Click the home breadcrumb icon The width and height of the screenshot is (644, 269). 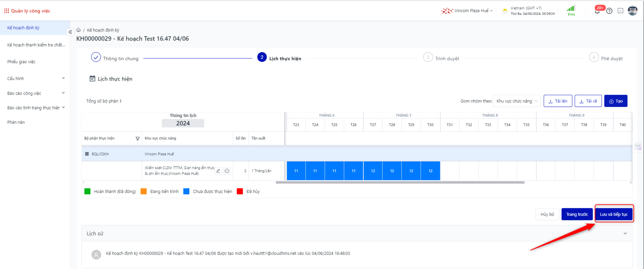point(79,30)
